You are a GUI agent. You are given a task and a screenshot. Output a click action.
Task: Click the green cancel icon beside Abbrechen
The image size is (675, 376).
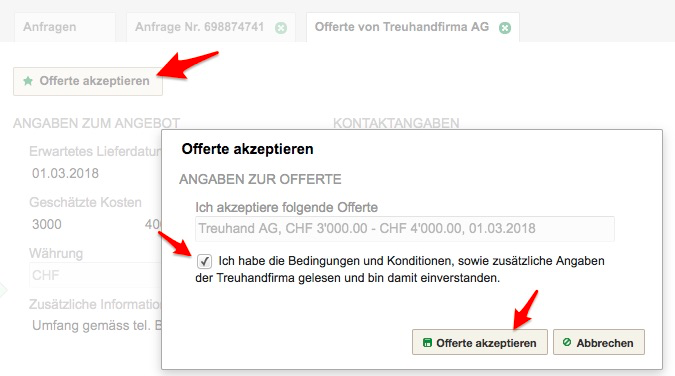click(x=567, y=342)
